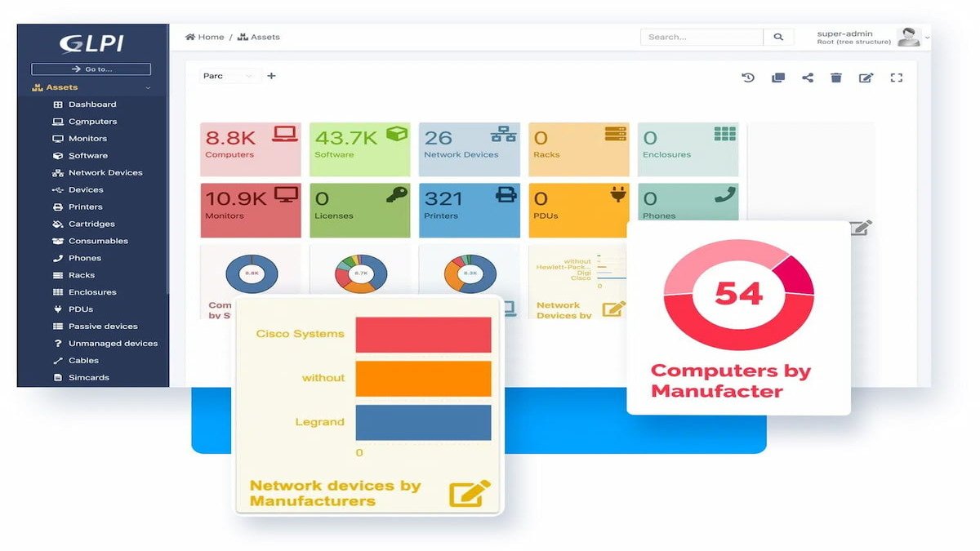980x551 pixels.
Task: Select Monitors in the sidebar
Action: click(x=87, y=139)
